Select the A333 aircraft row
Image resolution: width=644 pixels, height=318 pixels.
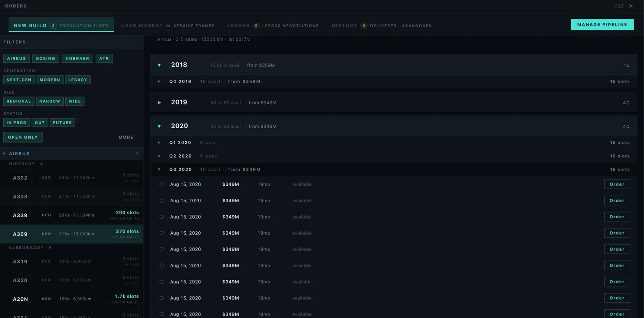(71, 197)
